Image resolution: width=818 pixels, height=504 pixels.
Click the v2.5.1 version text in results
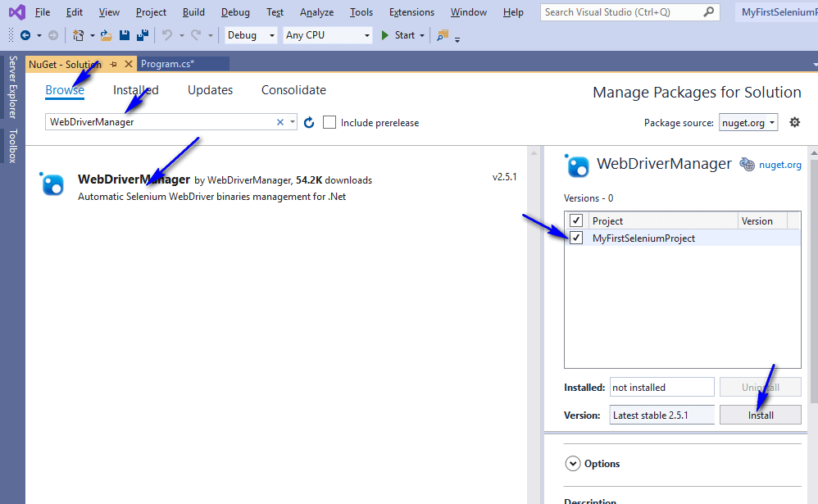pyautogui.click(x=504, y=177)
